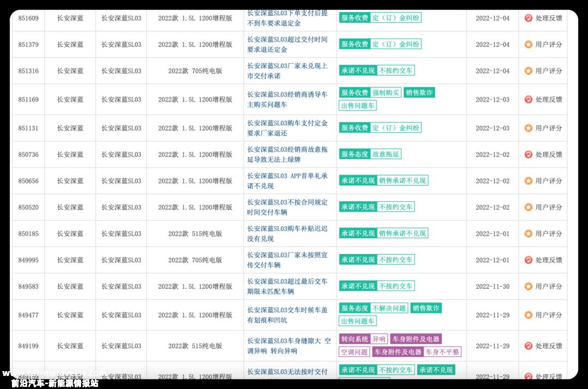The width and height of the screenshot is (588, 389).
Task: Click the 用户评分 icon in row 849583
Action: (x=528, y=286)
